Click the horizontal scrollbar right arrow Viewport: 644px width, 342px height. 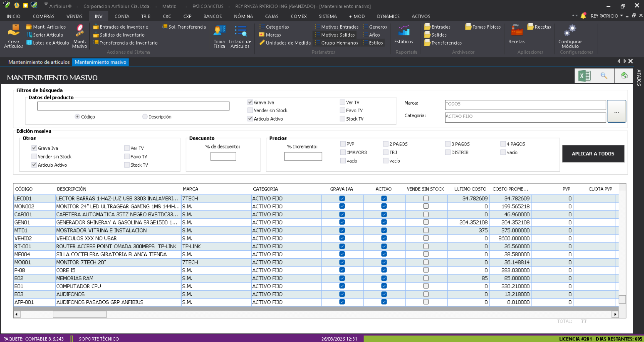pos(615,314)
